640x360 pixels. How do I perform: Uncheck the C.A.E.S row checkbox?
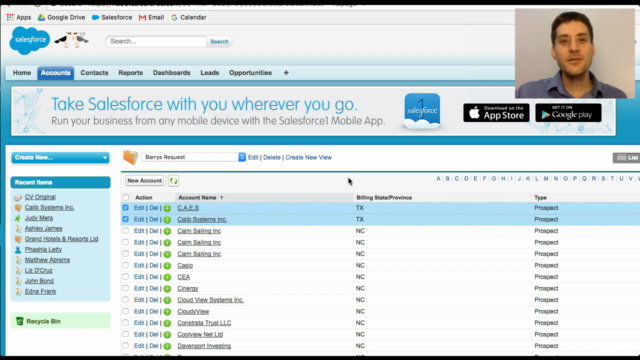click(125, 207)
